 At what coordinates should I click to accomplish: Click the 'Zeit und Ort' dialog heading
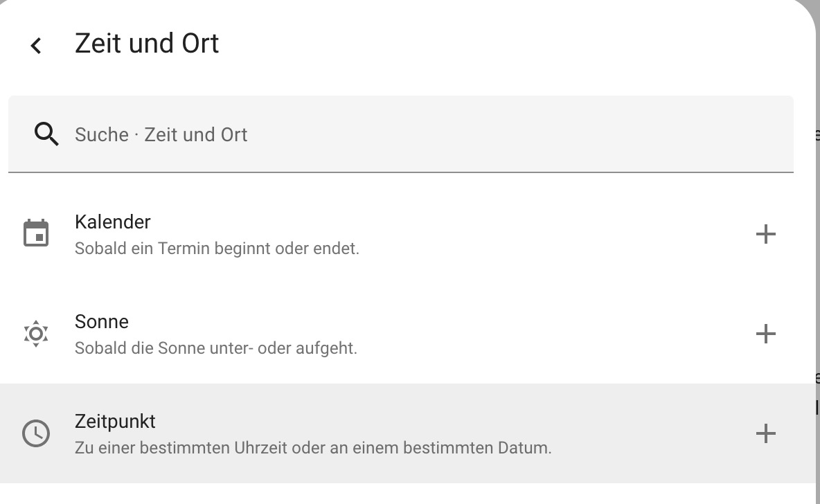click(x=147, y=44)
